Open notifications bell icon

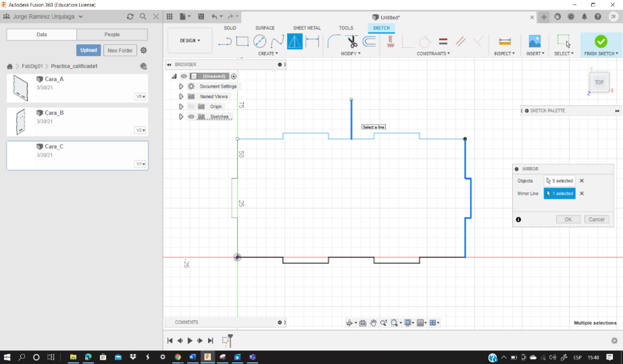click(584, 17)
